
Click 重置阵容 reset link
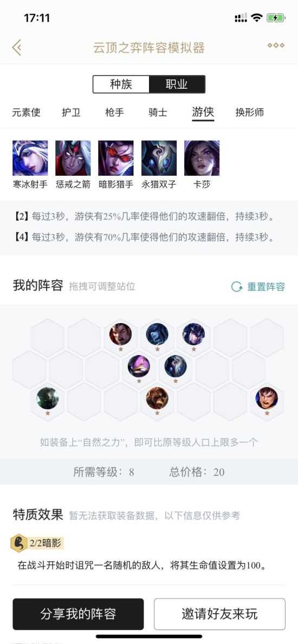click(x=258, y=287)
